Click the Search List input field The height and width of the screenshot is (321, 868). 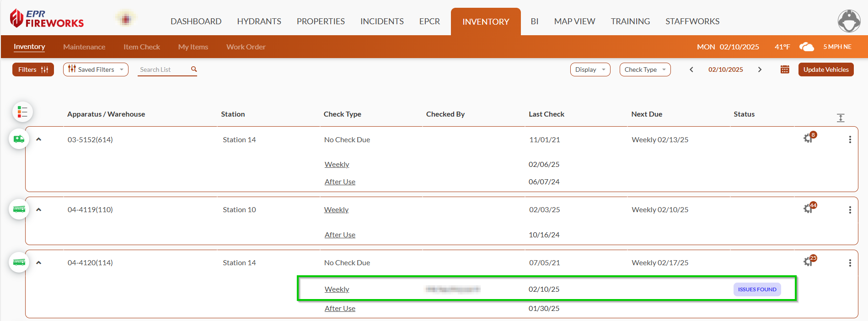pos(163,70)
